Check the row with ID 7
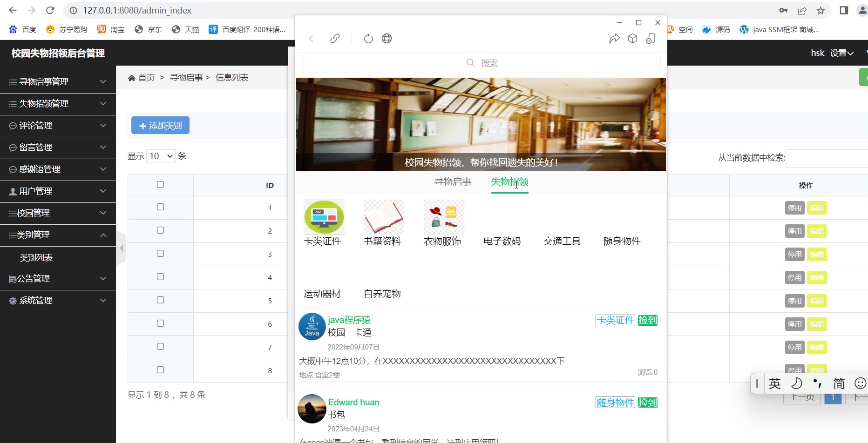Image resolution: width=868 pixels, height=443 pixels. 160,347
